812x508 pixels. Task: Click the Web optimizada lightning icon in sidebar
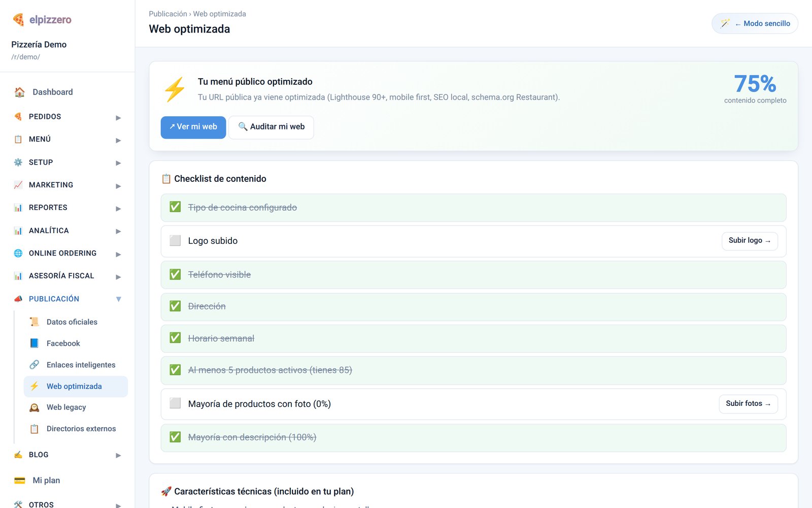35,386
